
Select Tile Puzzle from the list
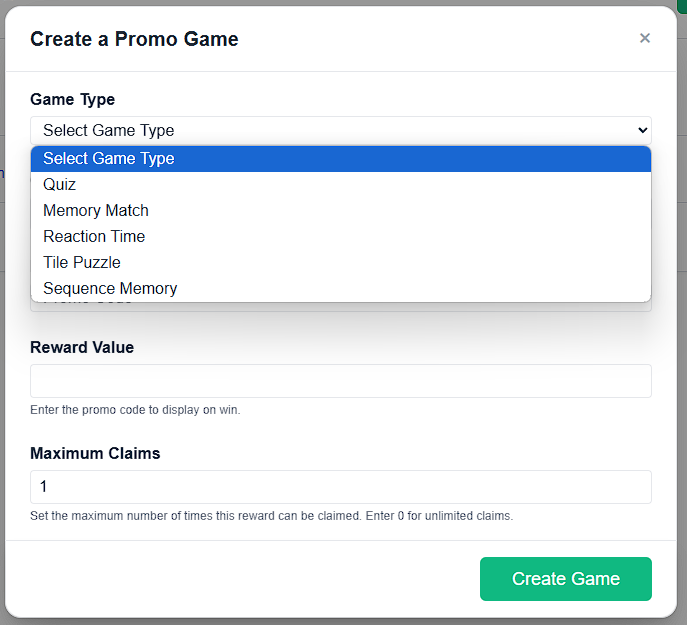340,262
